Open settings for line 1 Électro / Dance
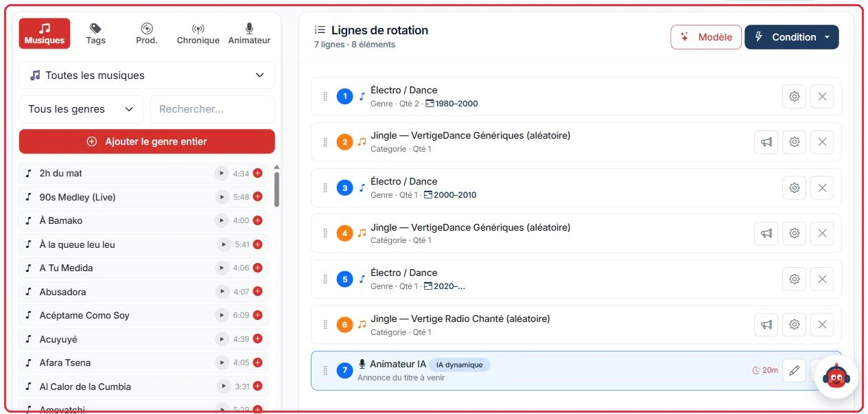Screen dimensions: 868x414 point(795,97)
